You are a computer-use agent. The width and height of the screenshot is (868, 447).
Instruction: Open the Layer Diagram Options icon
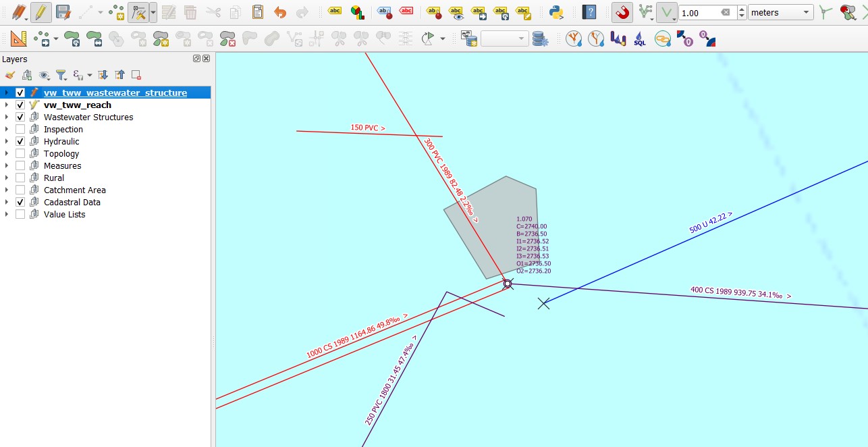click(356, 12)
